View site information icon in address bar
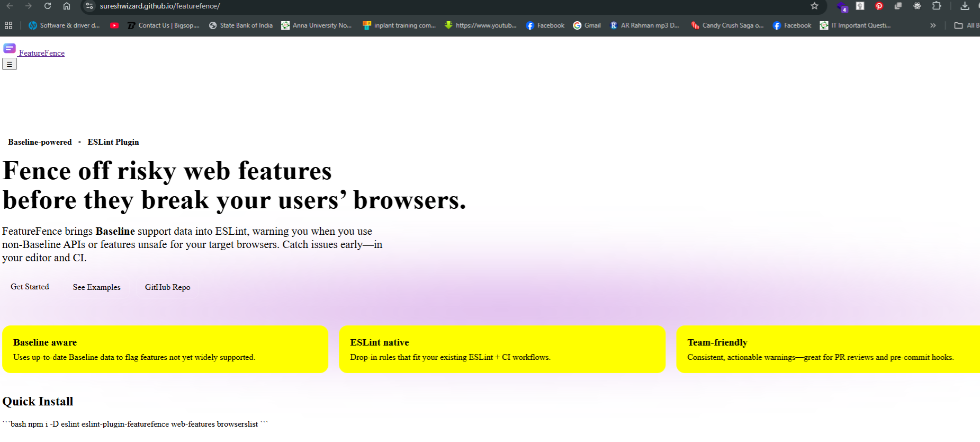 pos(89,6)
